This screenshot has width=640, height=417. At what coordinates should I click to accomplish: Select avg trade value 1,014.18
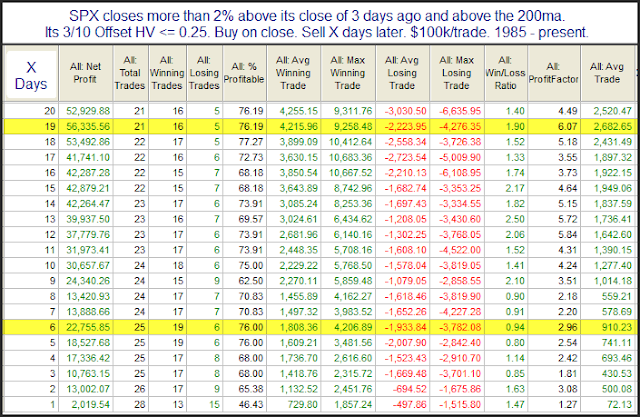tap(613, 281)
